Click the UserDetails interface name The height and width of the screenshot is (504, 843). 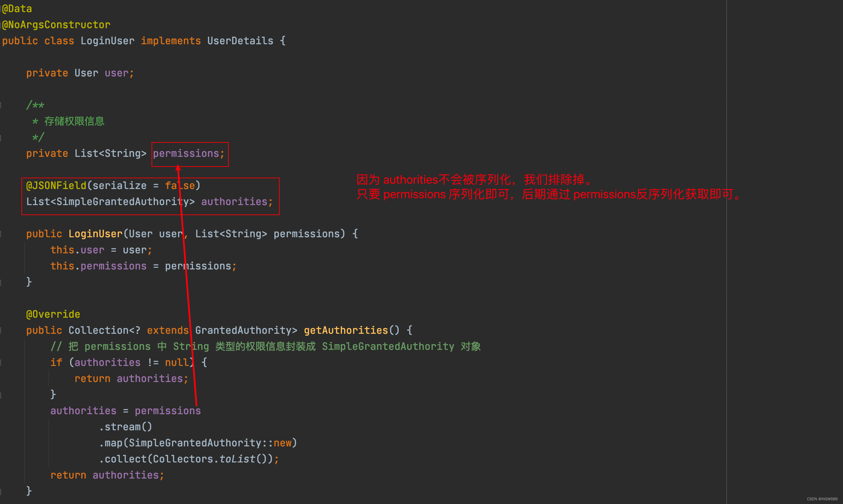pos(240,41)
